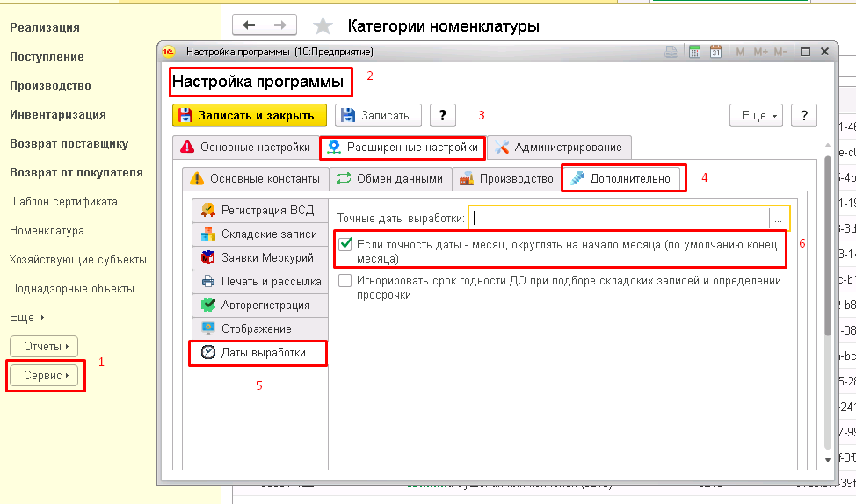Viewport: 856px width, 504px height.
Task: Open the calendar icon in title bar
Action: (x=715, y=52)
